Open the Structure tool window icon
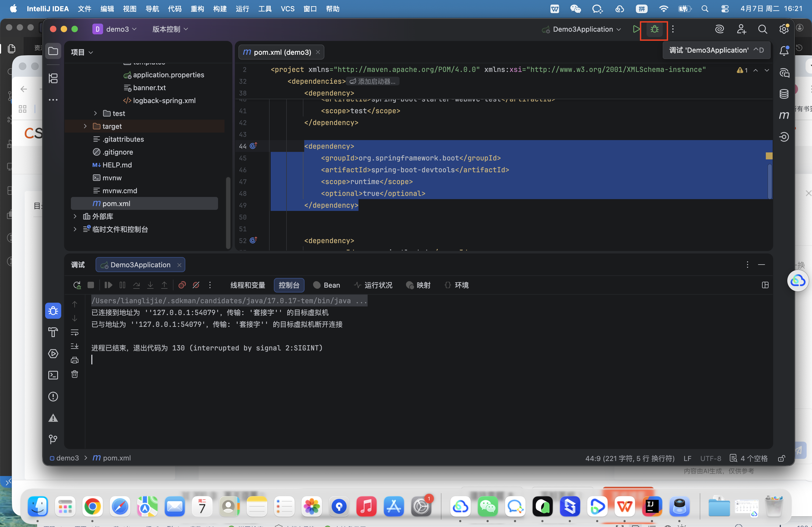 pos(53,79)
